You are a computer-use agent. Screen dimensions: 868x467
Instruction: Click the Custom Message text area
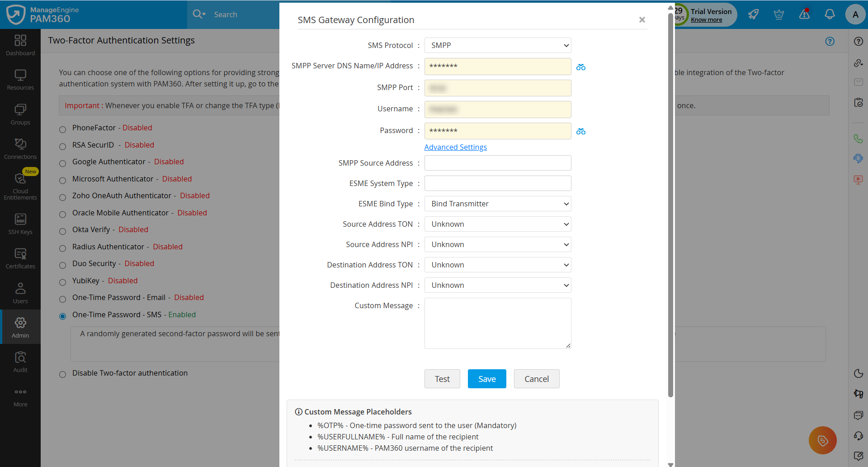[x=498, y=323]
